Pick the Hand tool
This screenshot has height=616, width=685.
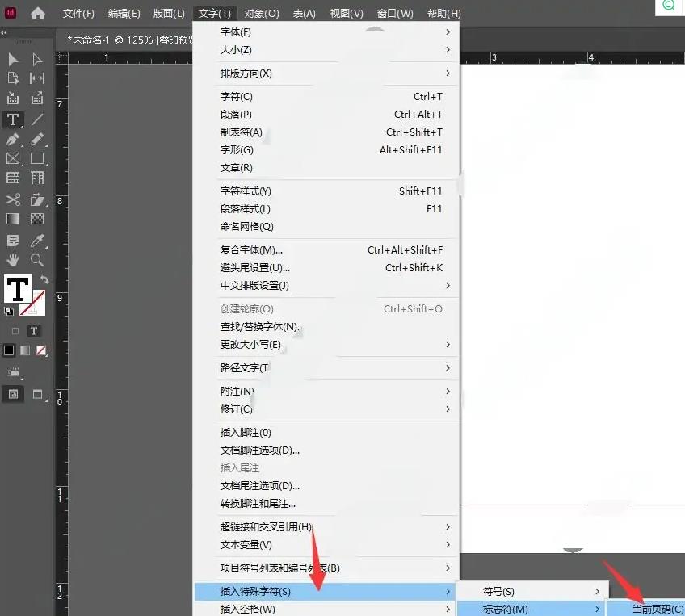coord(13,260)
